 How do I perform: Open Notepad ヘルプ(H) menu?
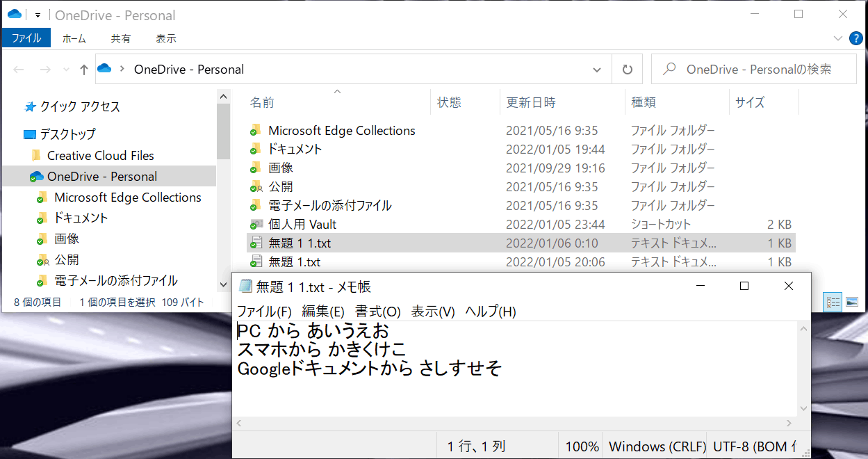491,311
